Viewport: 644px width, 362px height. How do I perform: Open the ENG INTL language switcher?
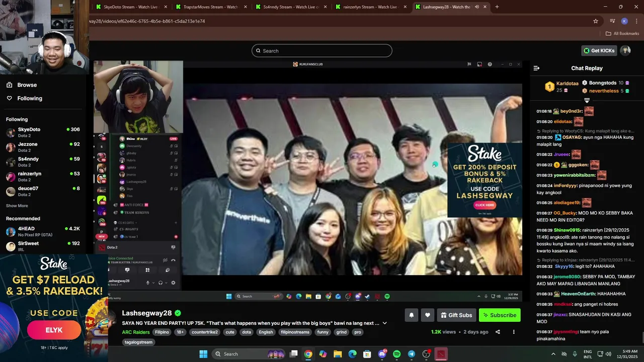tap(588, 354)
